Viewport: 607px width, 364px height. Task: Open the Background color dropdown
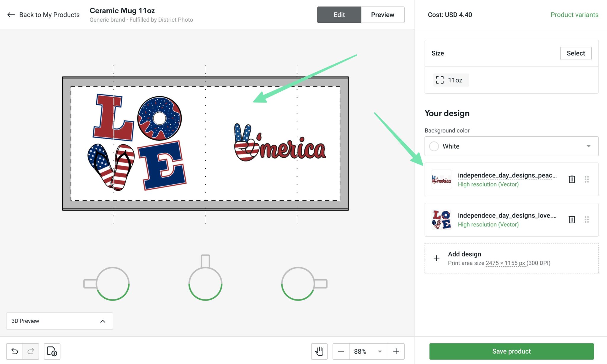(x=588, y=146)
